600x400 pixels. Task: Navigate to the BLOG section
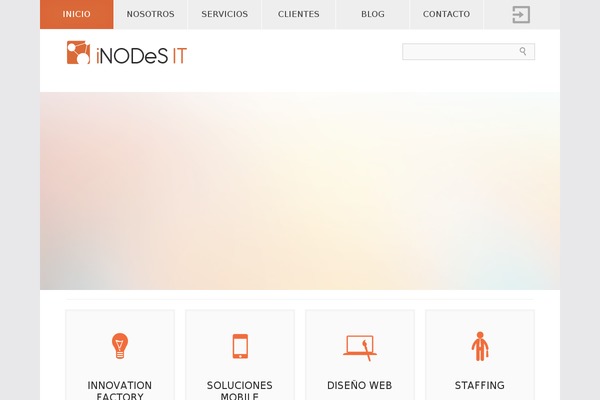(x=373, y=14)
